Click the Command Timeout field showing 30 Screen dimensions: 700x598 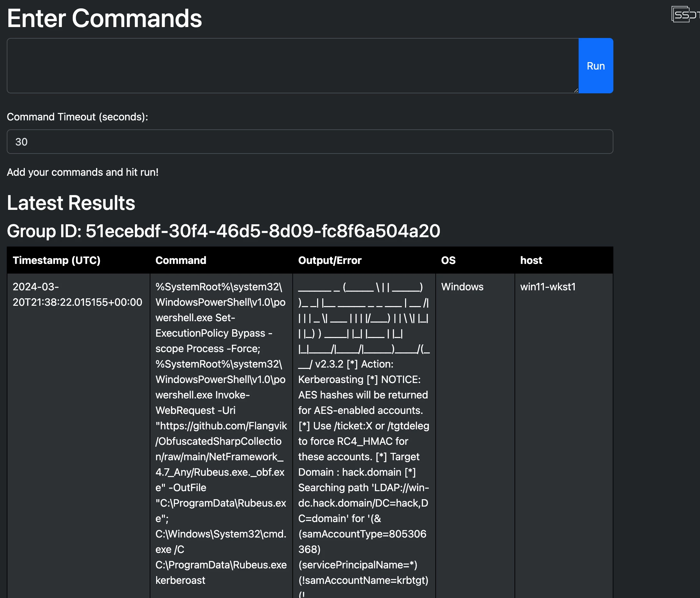tap(310, 142)
